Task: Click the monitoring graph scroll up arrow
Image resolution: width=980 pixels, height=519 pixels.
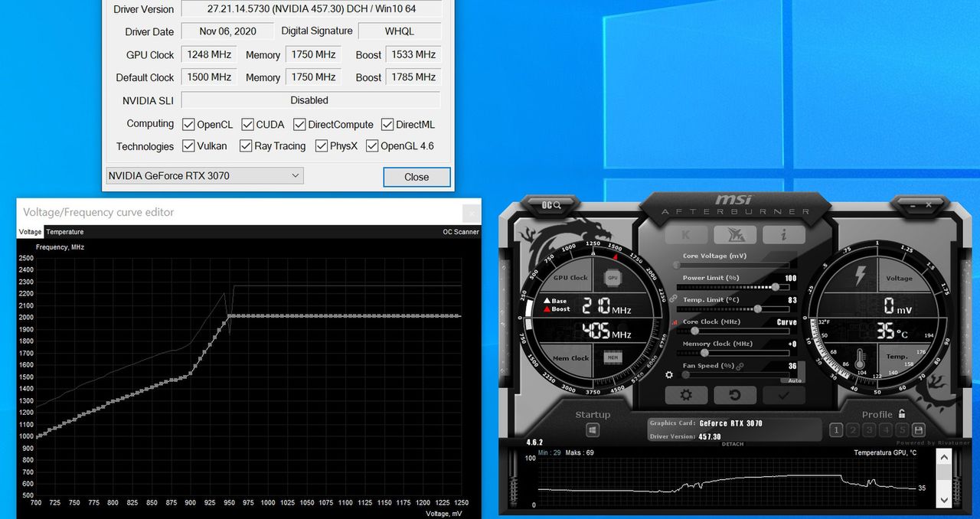Action: 944,457
